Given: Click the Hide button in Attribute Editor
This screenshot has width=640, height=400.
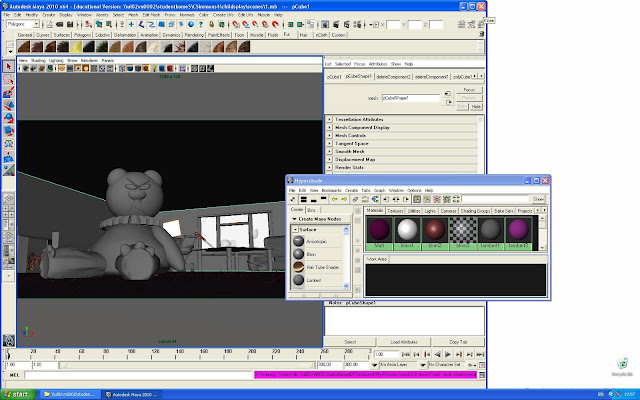Looking at the screenshot, I should (x=476, y=107).
